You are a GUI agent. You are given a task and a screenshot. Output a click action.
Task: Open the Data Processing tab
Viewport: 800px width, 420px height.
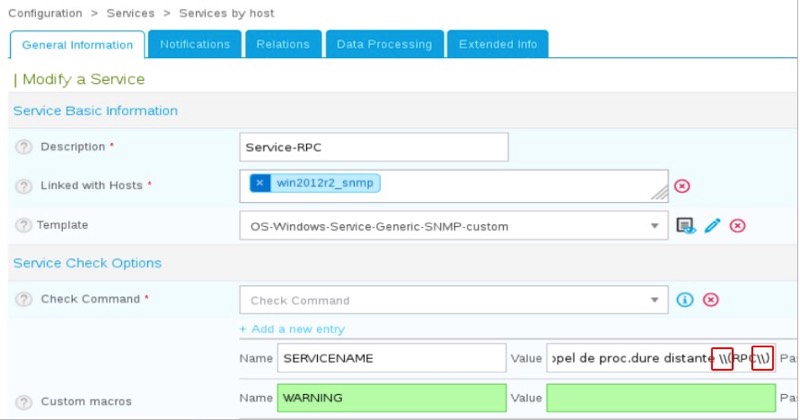[384, 44]
